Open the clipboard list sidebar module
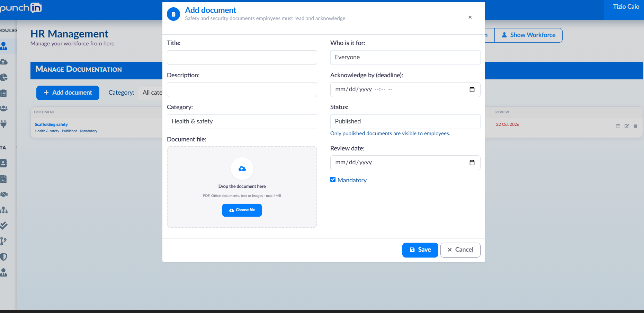The height and width of the screenshot is (313, 644). click(x=4, y=93)
